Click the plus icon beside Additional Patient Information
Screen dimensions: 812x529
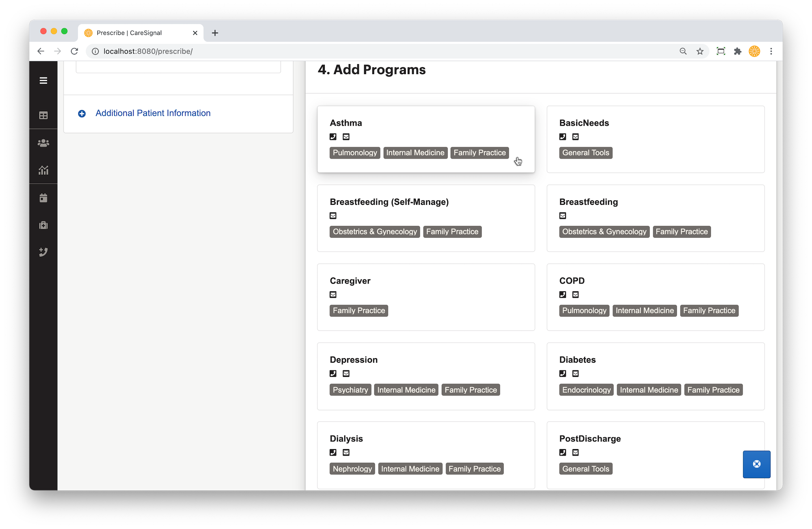[82, 114]
